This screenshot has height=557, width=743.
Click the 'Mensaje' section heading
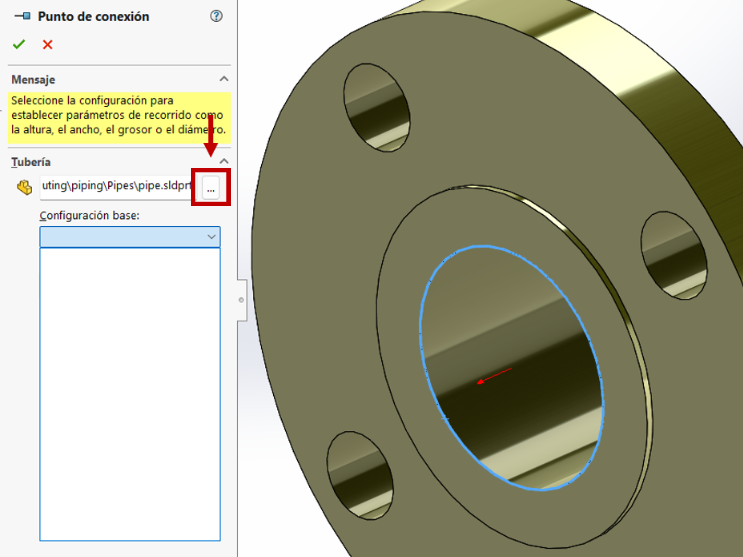click(x=33, y=80)
